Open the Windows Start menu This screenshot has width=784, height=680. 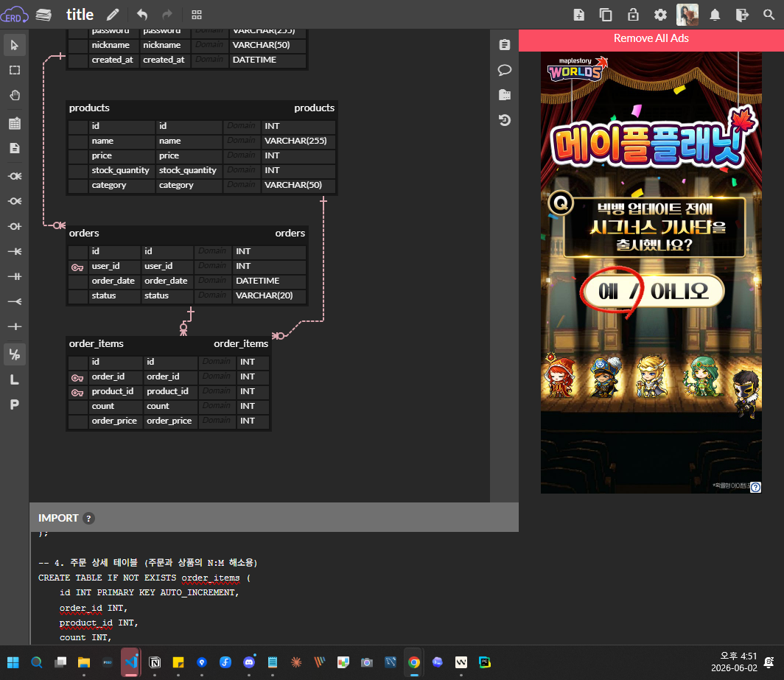point(13,662)
